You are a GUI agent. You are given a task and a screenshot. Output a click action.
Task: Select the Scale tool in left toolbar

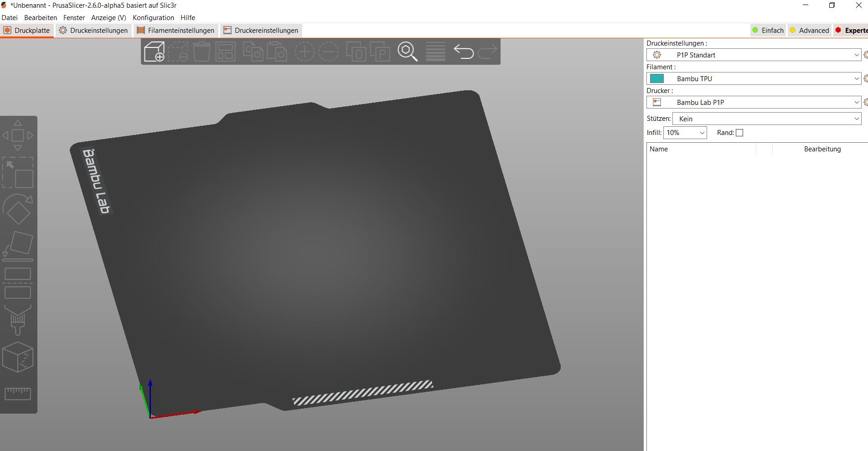[x=18, y=173]
